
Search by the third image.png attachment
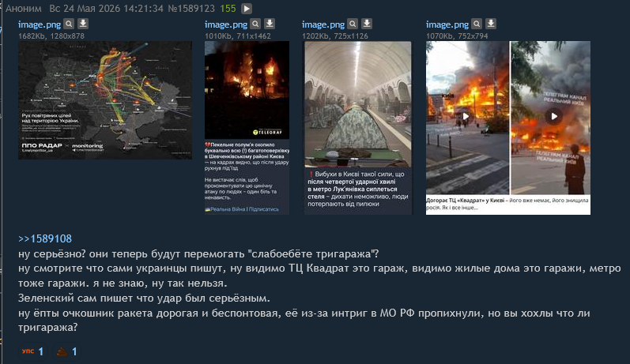point(353,24)
